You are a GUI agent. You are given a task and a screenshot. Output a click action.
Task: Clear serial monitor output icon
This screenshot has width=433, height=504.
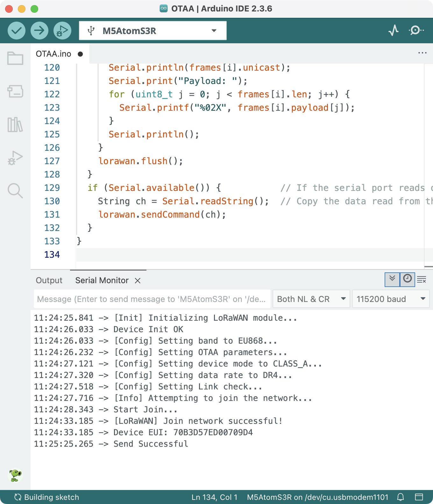tap(422, 280)
